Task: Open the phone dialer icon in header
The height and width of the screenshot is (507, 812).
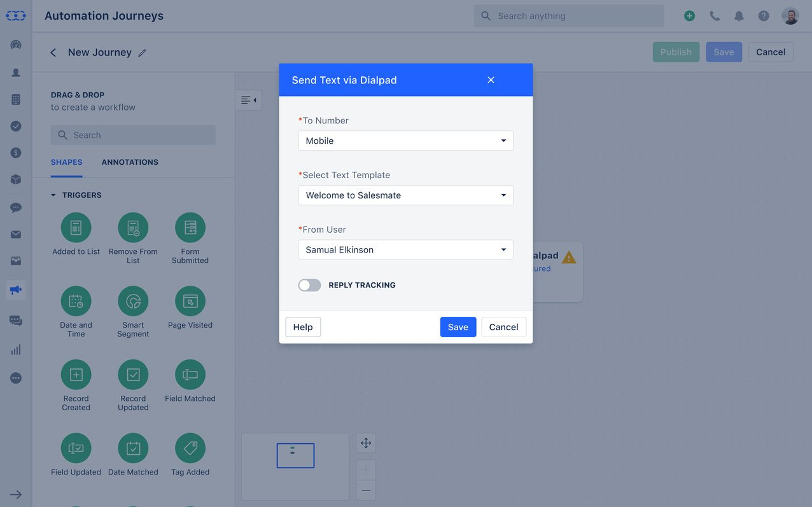Action: tap(715, 16)
